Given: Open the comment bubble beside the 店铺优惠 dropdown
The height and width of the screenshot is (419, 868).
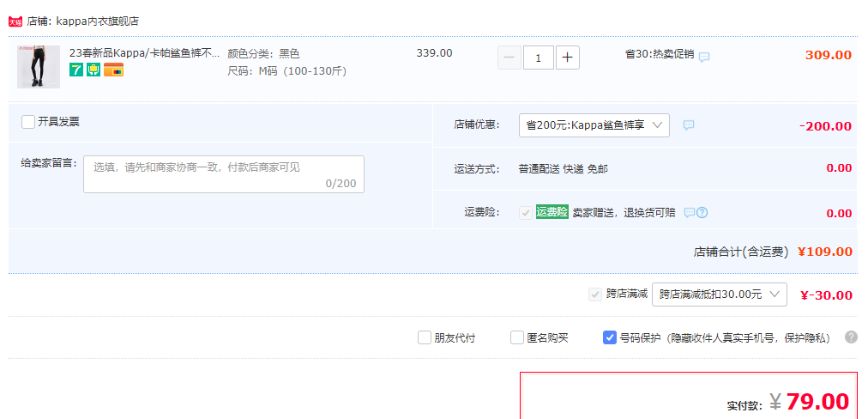Looking at the screenshot, I should (x=688, y=125).
